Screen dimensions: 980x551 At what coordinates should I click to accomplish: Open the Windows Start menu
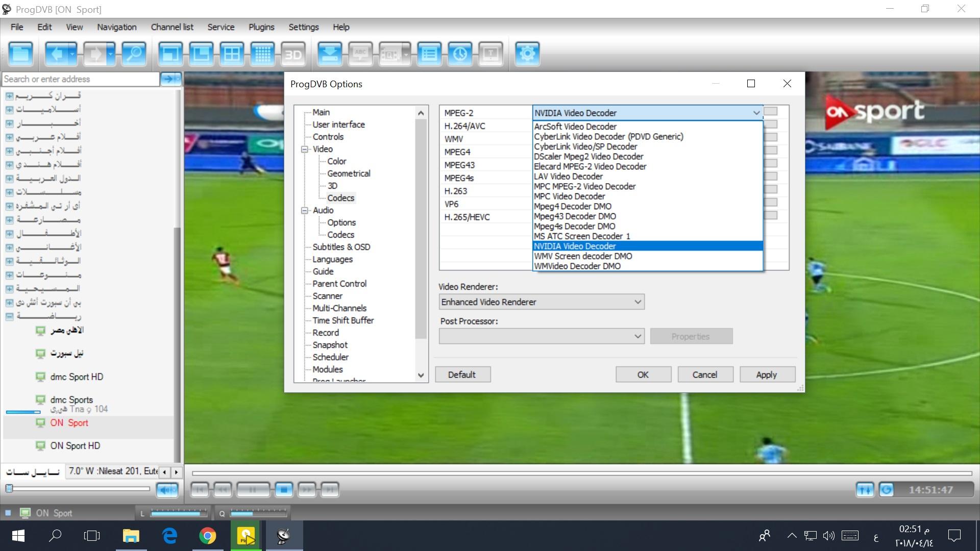pos(18,536)
